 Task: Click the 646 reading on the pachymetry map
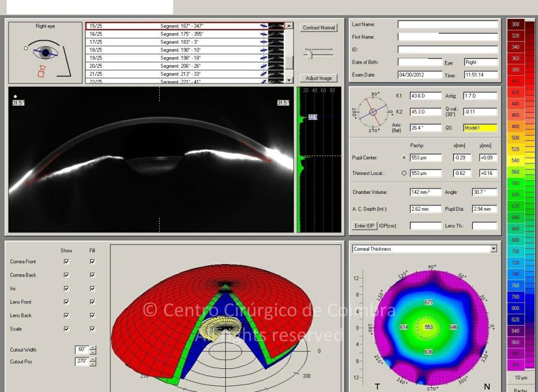pos(453,327)
